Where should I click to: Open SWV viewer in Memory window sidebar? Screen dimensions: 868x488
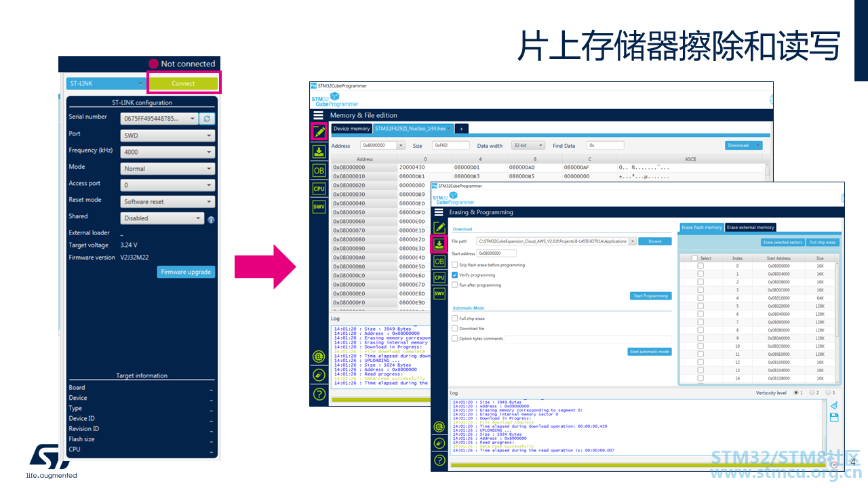coord(319,206)
